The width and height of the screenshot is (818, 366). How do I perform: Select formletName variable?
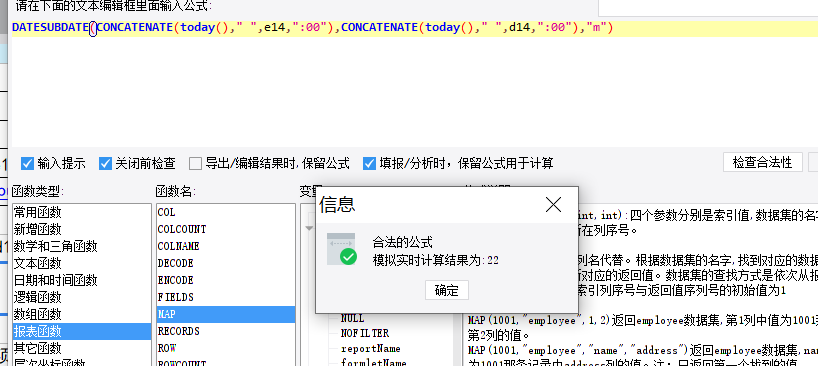374,362
